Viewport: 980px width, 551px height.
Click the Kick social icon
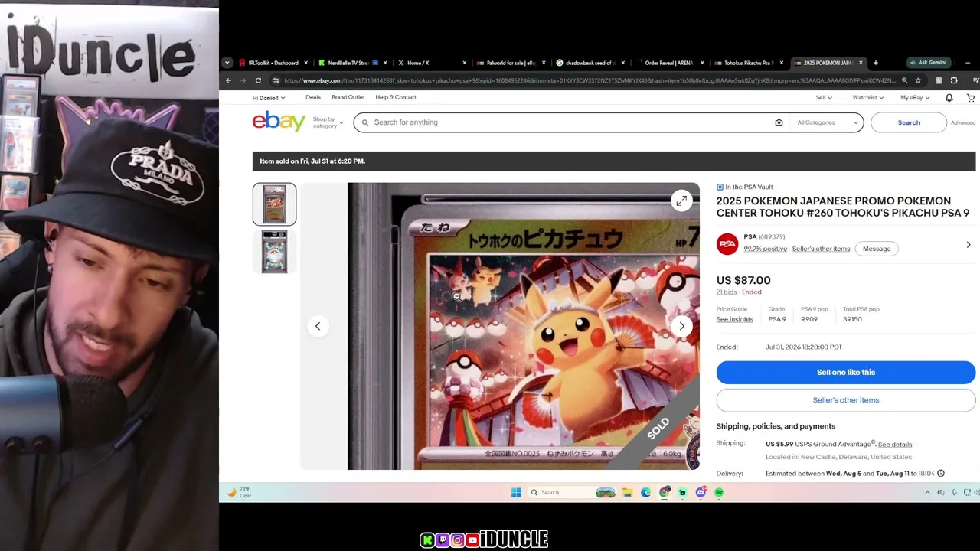click(427, 540)
